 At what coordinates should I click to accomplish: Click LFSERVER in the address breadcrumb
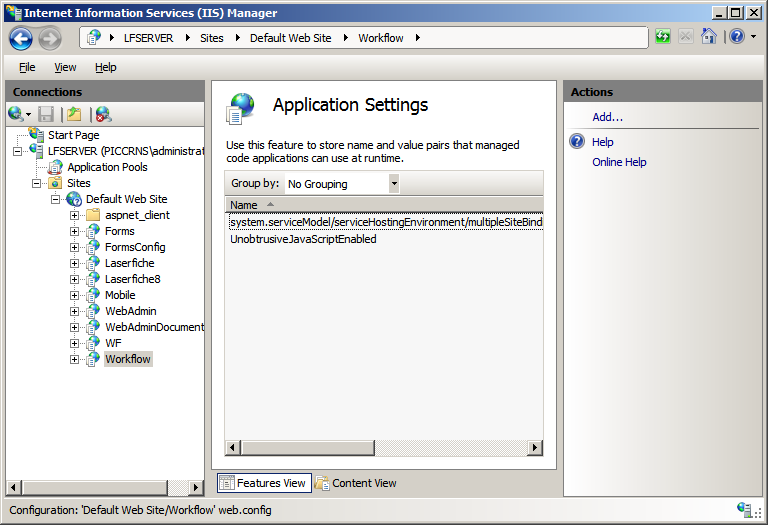point(148,38)
